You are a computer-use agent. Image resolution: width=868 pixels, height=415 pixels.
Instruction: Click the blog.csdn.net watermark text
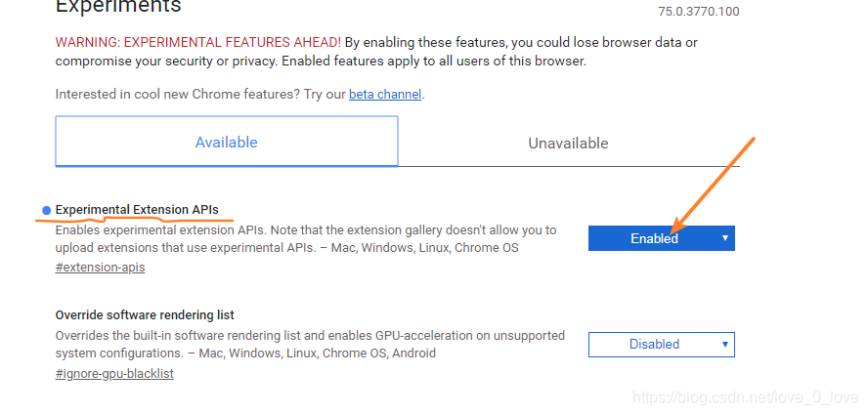(x=745, y=397)
